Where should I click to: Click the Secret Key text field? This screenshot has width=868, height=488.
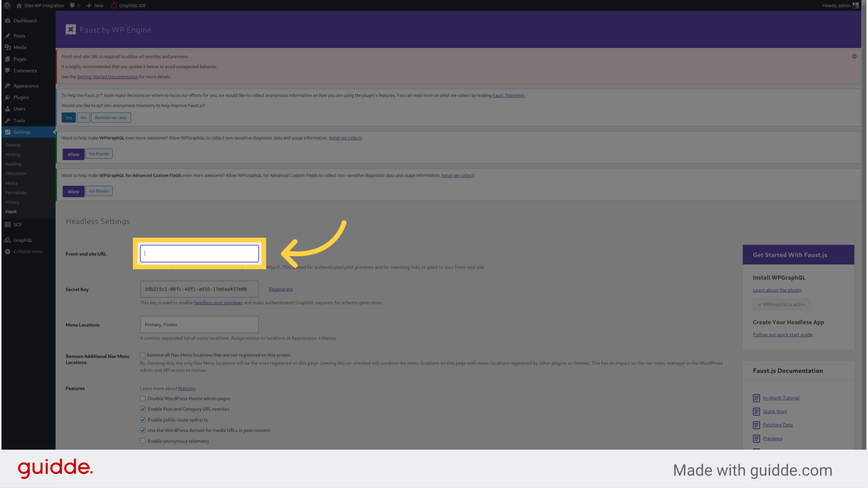(x=199, y=289)
